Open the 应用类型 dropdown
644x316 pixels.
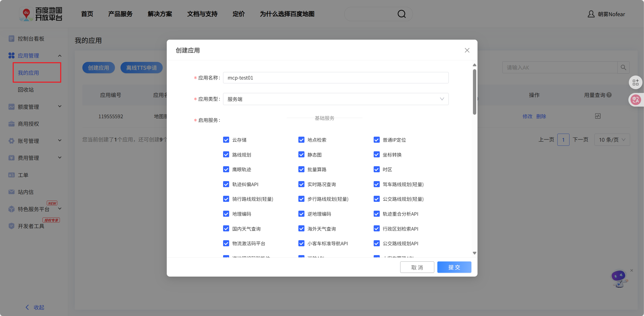(336, 99)
